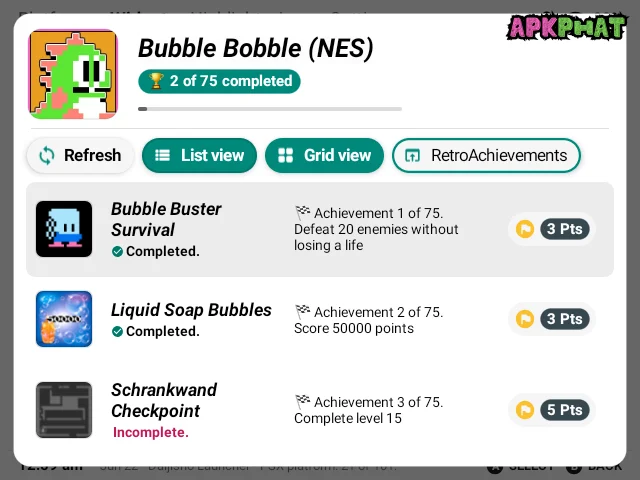Image resolution: width=640 pixels, height=480 pixels.
Task: Click the 5 Pts badge for Schrankwand Checkpoint
Action: (552, 409)
